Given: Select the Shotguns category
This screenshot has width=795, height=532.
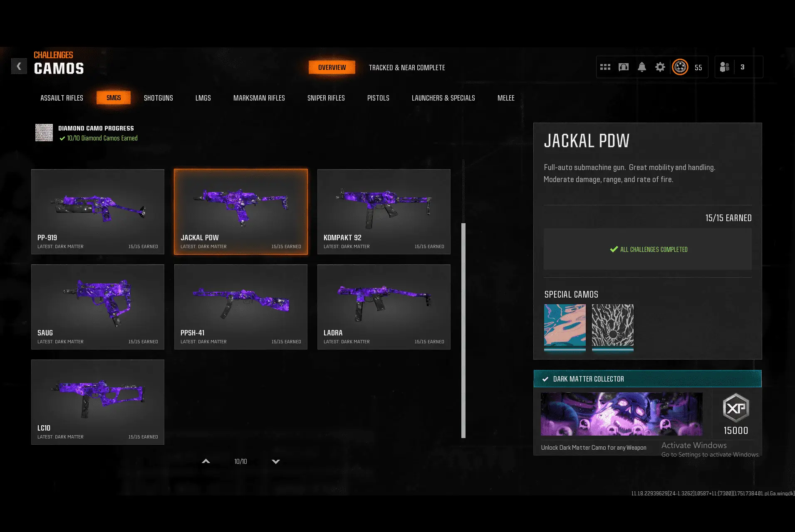Looking at the screenshot, I should pos(159,98).
